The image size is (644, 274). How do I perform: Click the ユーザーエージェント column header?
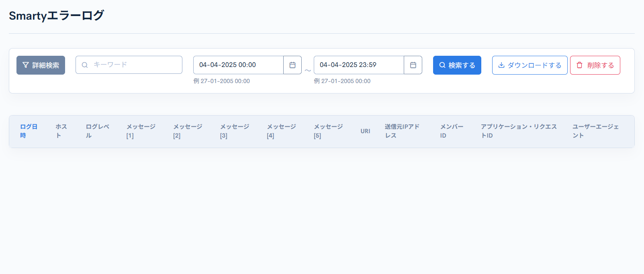(x=595, y=131)
